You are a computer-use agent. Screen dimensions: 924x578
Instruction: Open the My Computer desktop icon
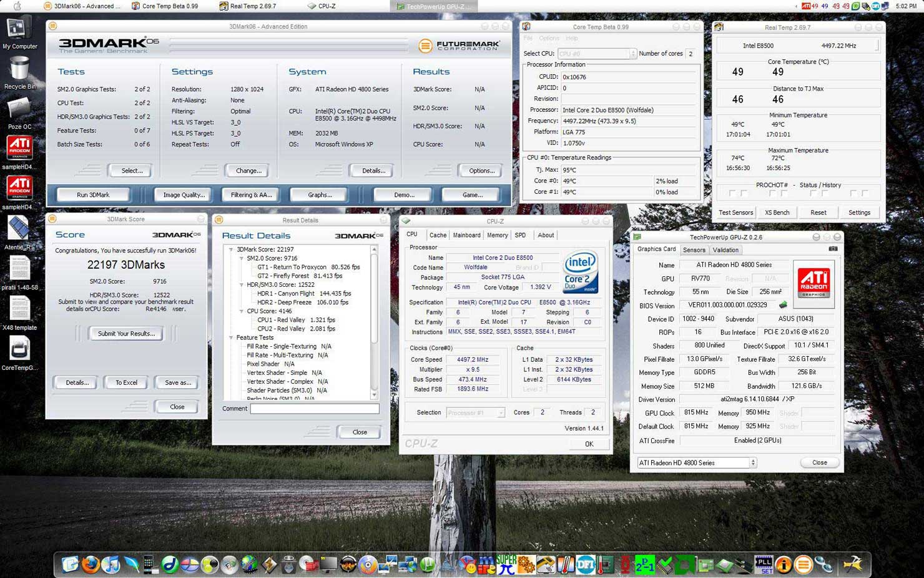[19, 33]
